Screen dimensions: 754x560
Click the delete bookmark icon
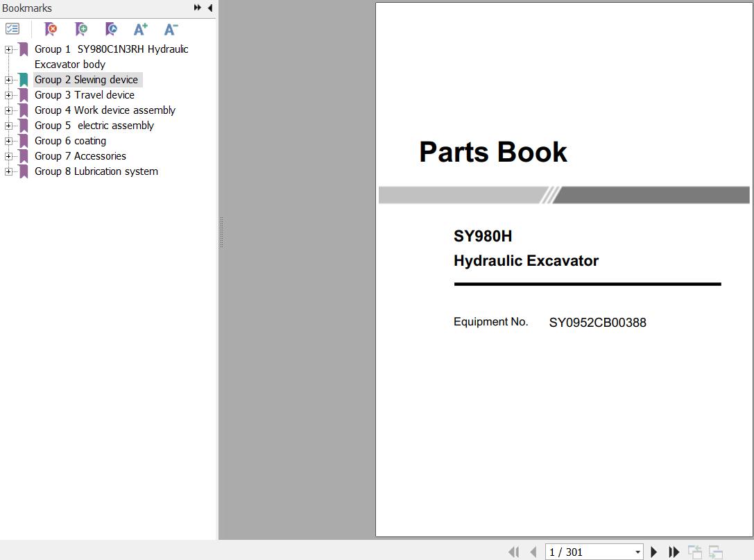[x=51, y=29]
